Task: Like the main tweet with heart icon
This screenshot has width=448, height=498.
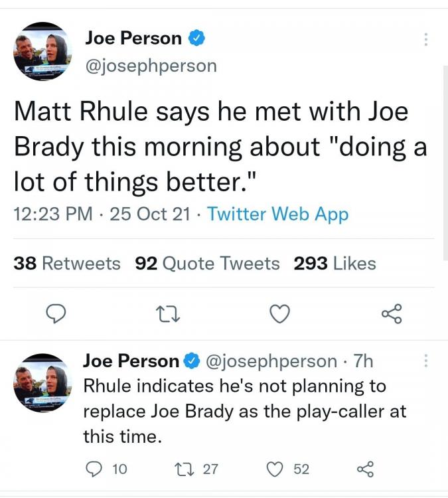Action: pyautogui.click(x=280, y=313)
